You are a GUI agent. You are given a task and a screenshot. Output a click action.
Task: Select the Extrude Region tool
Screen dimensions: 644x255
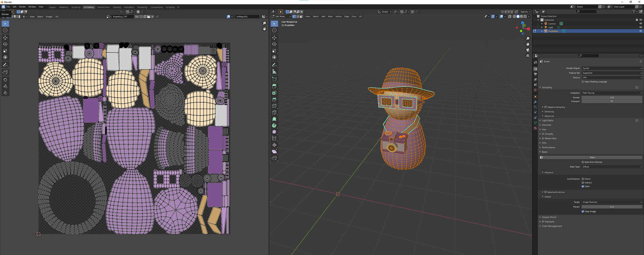(x=274, y=86)
